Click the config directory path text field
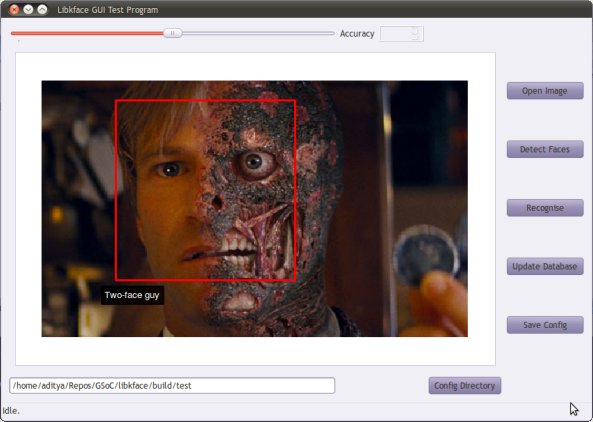The height and width of the screenshot is (422, 593). click(x=172, y=386)
